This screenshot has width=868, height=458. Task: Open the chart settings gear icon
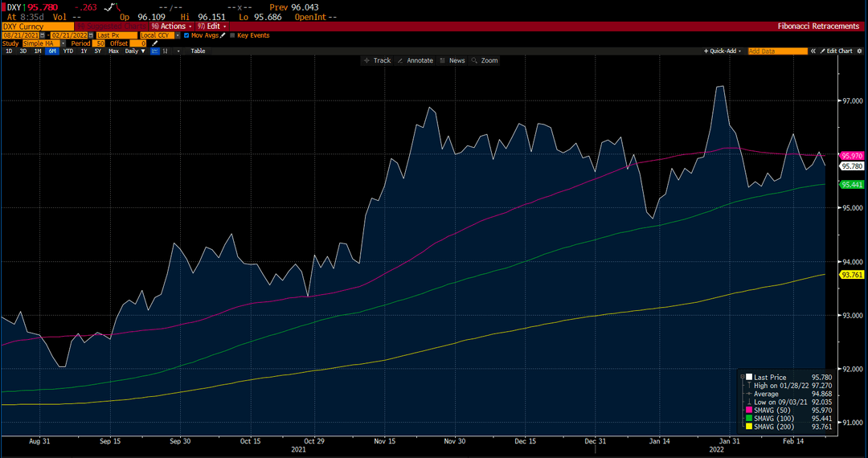(x=860, y=51)
